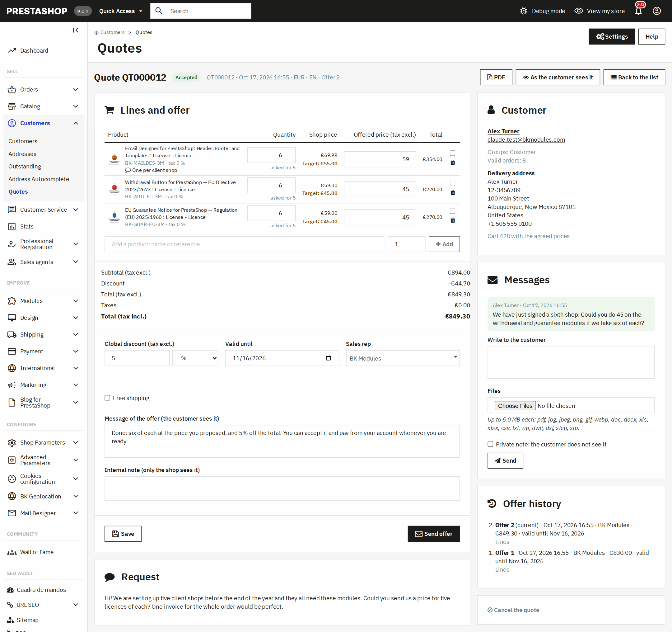
Task: Collapse the Customers menu chevron
Action: [x=76, y=123]
